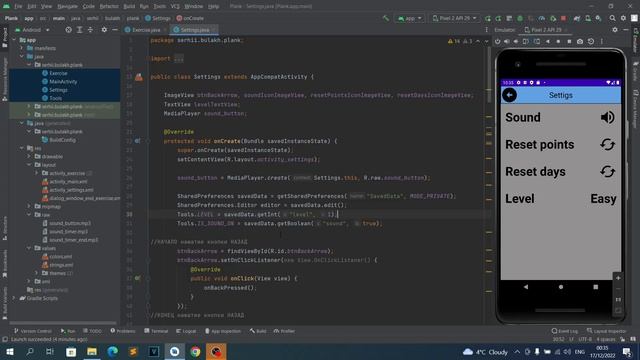
Task: Open the Problems tool window
Action: pos(123,331)
